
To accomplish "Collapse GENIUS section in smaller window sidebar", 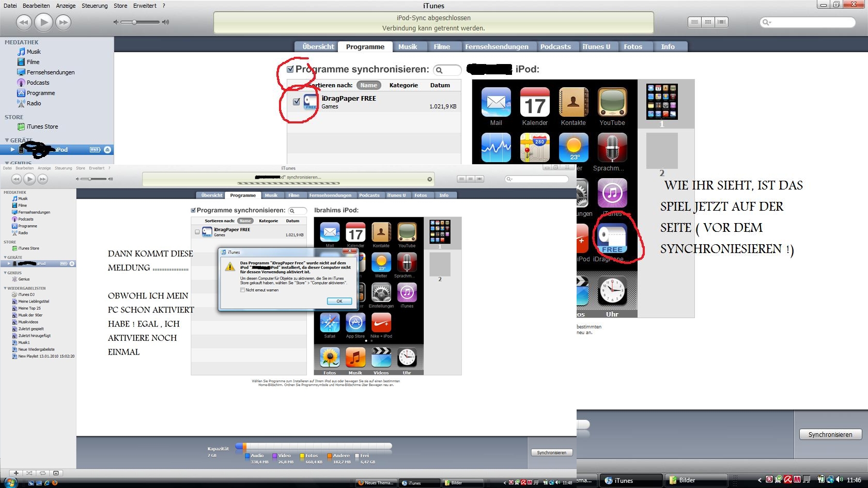I will click(x=5, y=273).
